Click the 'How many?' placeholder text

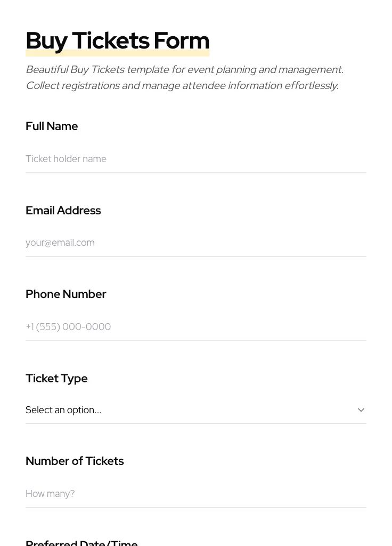tap(50, 494)
